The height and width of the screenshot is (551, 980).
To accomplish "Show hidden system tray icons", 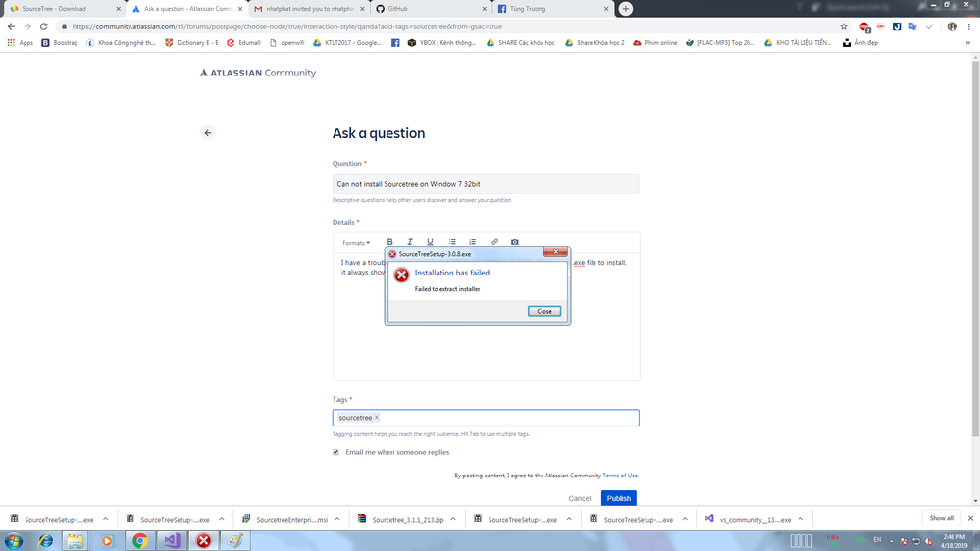I will click(x=892, y=541).
